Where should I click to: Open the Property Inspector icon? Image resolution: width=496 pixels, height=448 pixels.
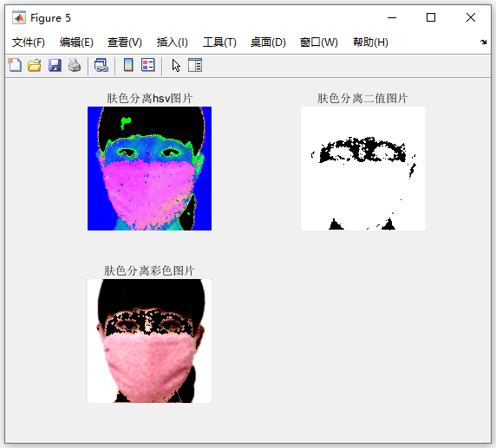(195, 65)
